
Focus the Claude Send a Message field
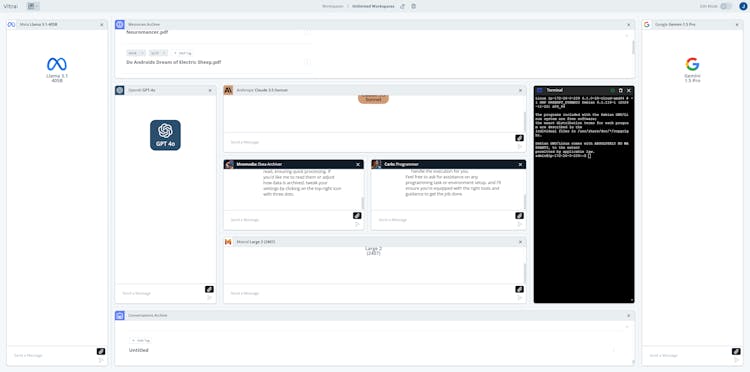pyautogui.click(x=368, y=142)
